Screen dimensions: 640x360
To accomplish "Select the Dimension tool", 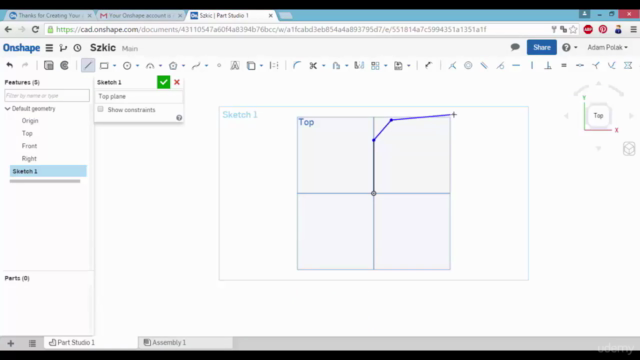I will coord(428,65).
